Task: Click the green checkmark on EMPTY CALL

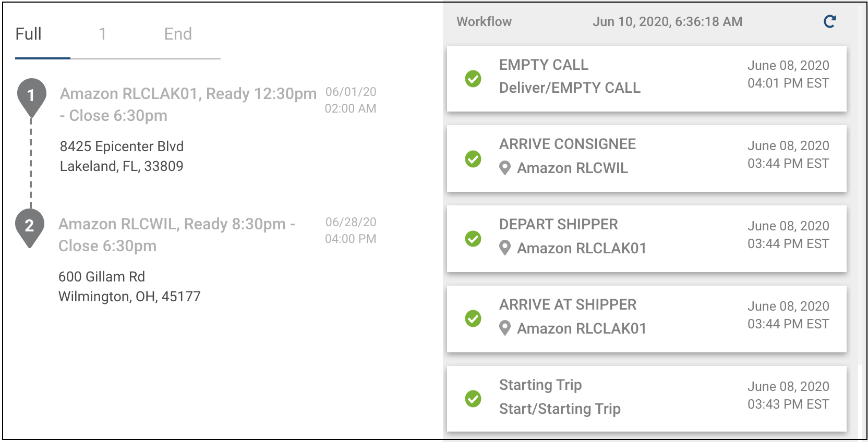Action: click(473, 78)
